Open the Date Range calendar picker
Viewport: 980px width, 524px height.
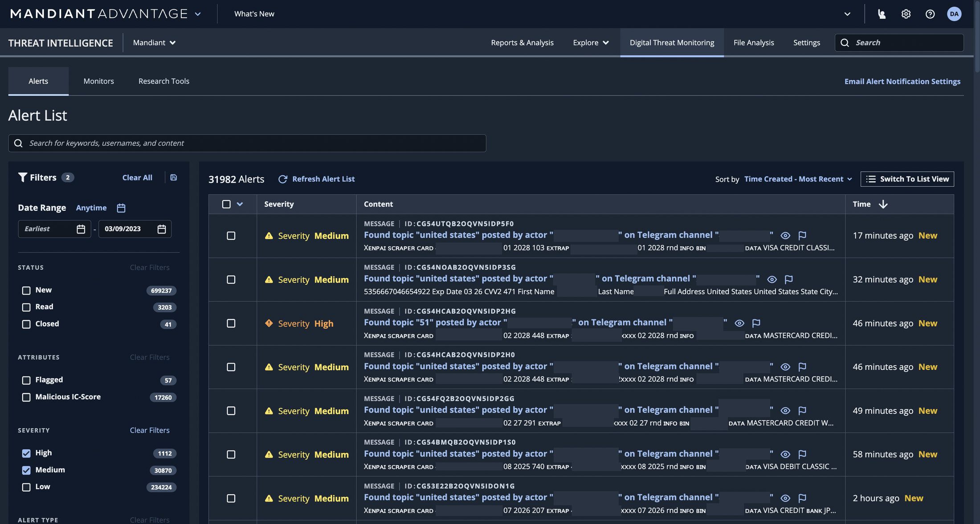point(120,208)
